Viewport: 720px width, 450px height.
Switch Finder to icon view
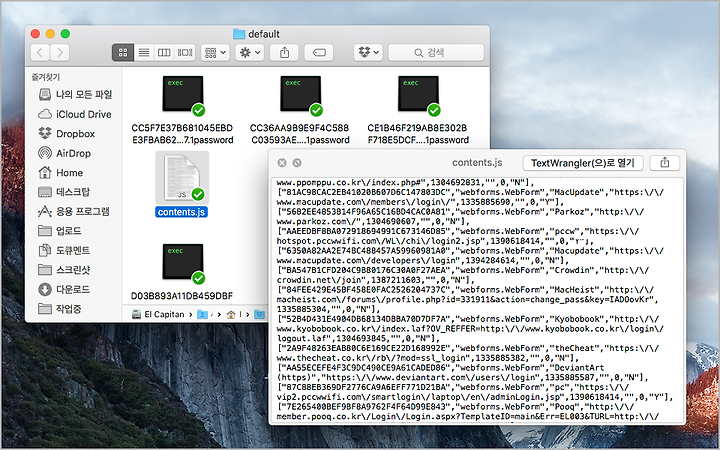(x=123, y=52)
